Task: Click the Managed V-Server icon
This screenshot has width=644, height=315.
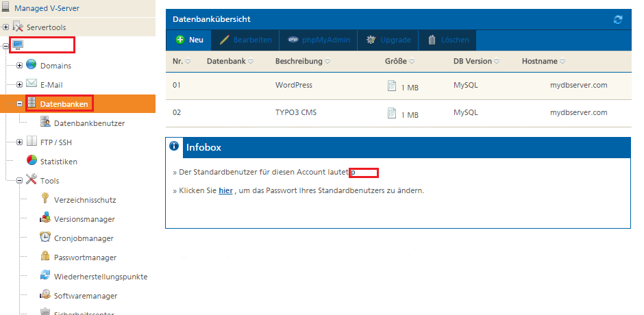Action: tap(5, 8)
